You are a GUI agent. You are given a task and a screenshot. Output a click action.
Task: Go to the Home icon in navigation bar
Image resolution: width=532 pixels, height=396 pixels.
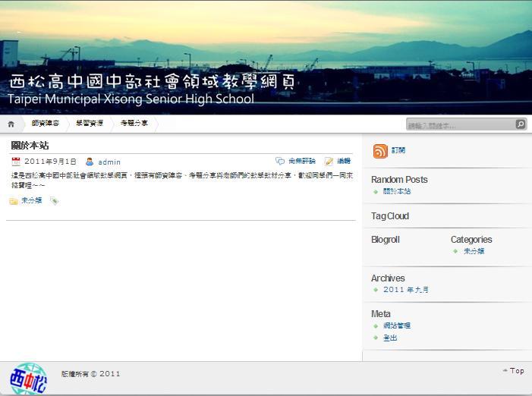tap(11, 124)
